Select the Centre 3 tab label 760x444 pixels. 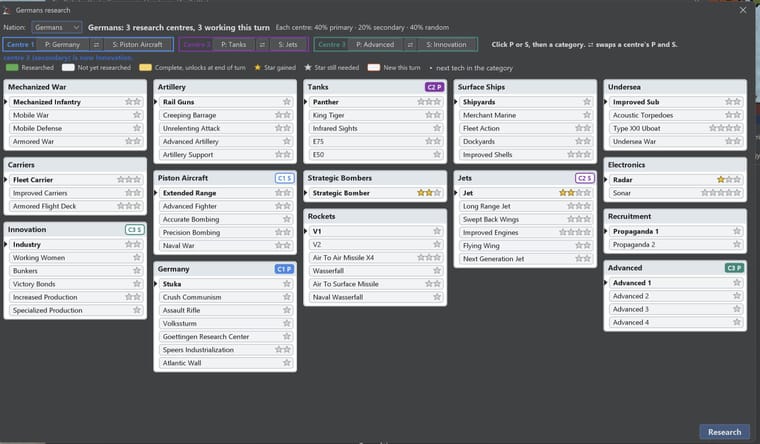(332, 45)
